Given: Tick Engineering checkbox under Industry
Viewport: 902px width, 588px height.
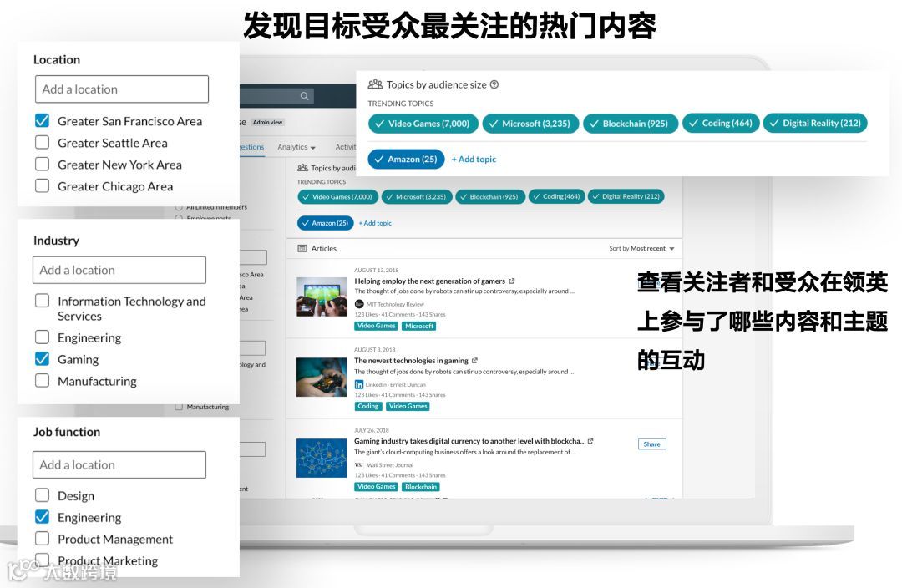Looking at the screenshot, I should [x=42, y=337].
